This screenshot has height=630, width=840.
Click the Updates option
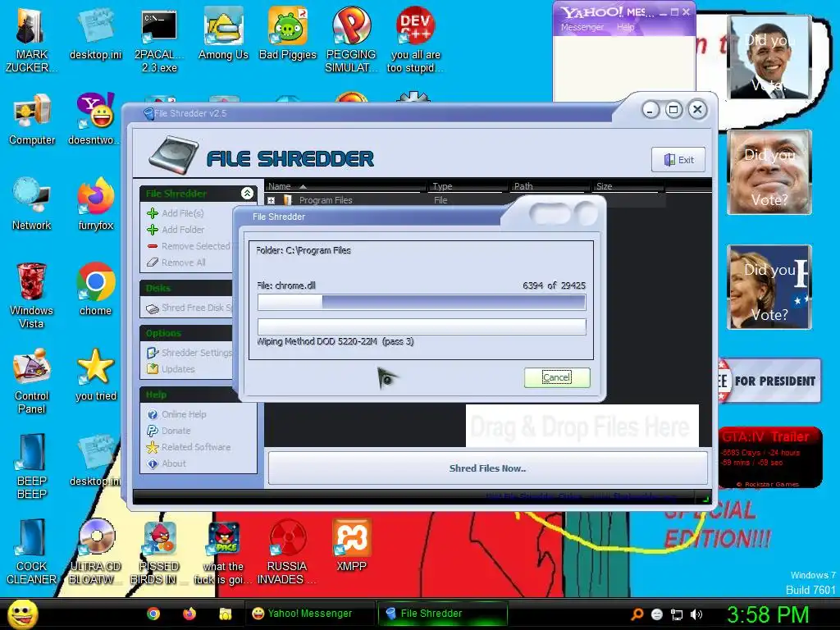pos(171,369)
